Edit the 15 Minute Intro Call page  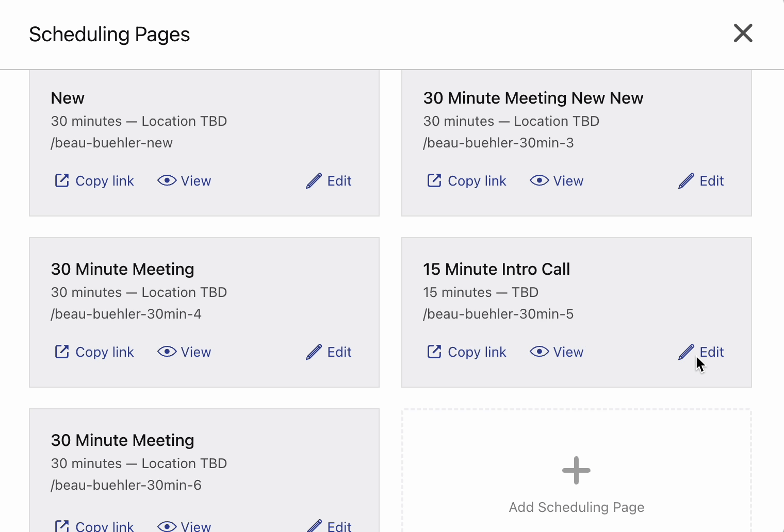point(712,352)
